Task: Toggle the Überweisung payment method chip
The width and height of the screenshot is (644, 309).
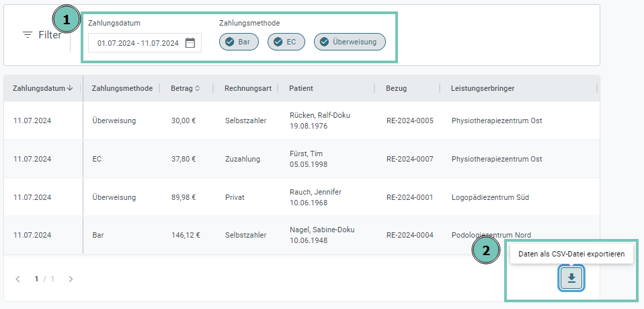Action: coord(350,42)
